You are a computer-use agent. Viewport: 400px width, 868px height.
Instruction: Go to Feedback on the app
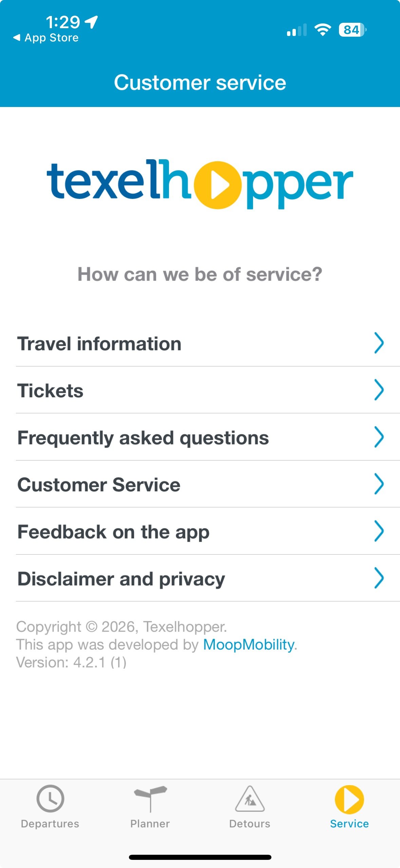coord(114,532)
